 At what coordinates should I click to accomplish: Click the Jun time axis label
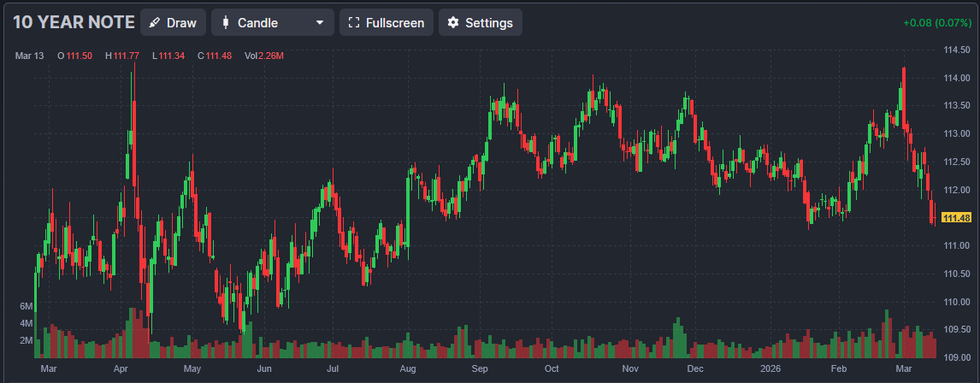264,368
